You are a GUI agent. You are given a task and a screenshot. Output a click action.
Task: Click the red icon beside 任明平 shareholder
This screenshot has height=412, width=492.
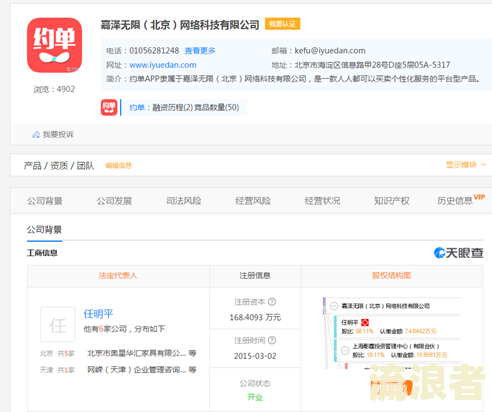click(365, 322)
